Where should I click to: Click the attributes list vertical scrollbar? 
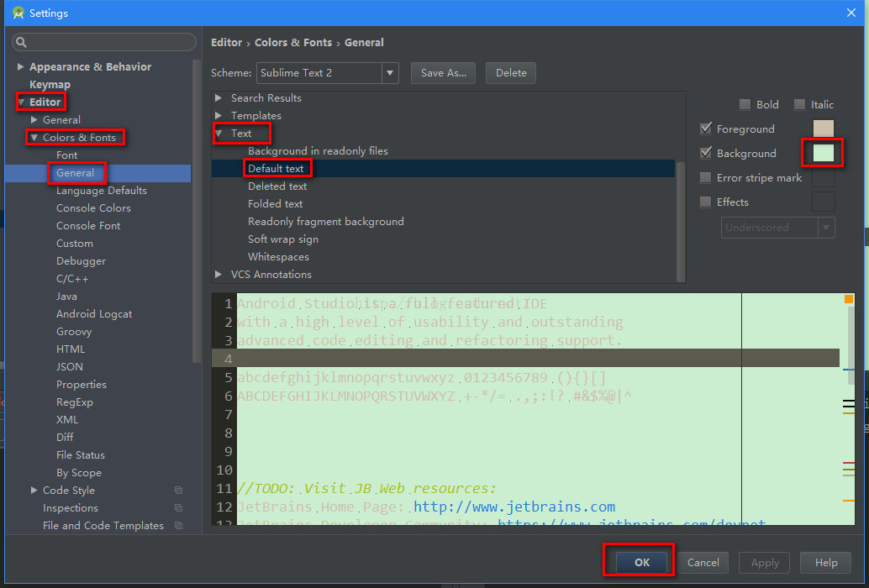(x=681, y=222)
